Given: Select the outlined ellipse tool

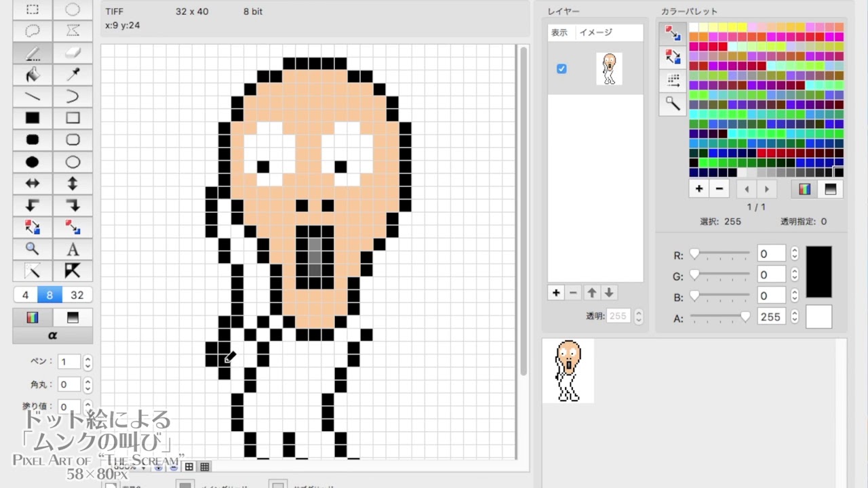Looking at the screenshot, I should [x=73, y=162].
